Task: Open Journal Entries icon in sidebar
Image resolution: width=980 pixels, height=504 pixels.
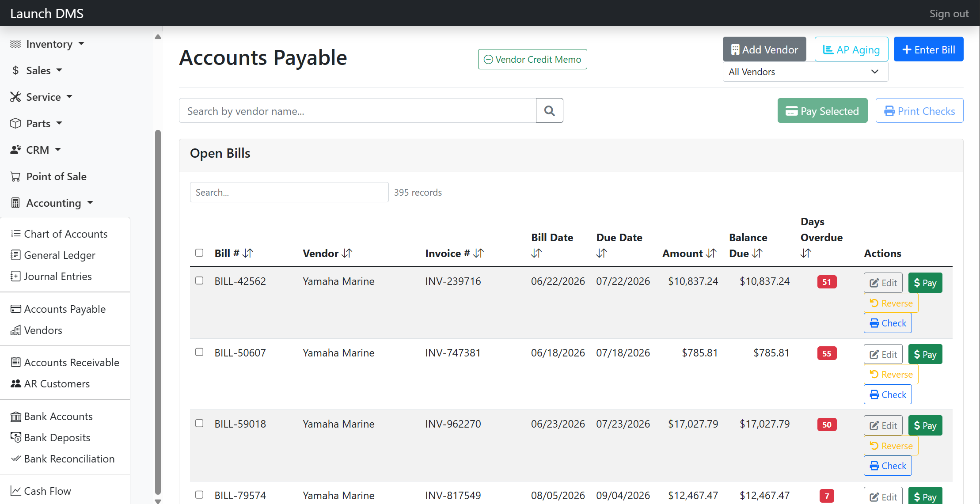Action: click(x=16, y=276)
